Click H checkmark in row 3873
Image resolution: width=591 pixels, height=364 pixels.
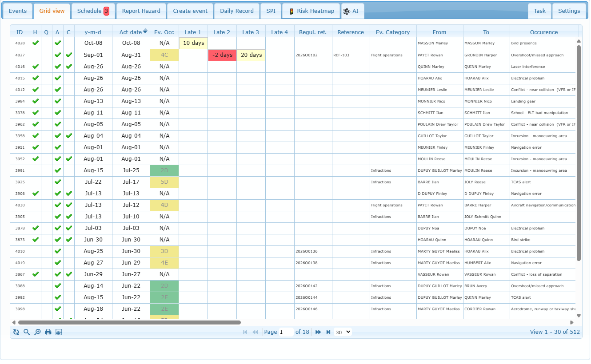(36, 240)
